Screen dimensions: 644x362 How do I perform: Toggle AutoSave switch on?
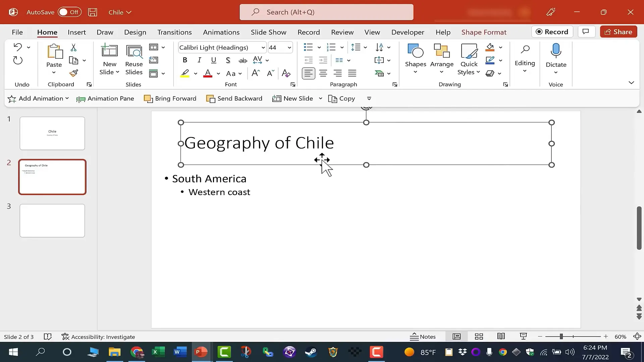pos(69,12)
